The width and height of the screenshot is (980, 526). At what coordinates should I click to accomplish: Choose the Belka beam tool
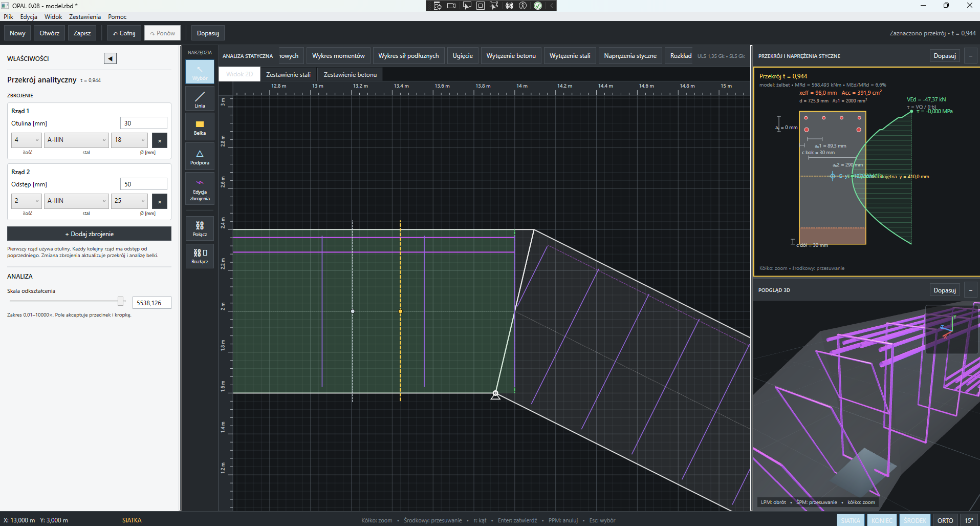click(200, 127)
